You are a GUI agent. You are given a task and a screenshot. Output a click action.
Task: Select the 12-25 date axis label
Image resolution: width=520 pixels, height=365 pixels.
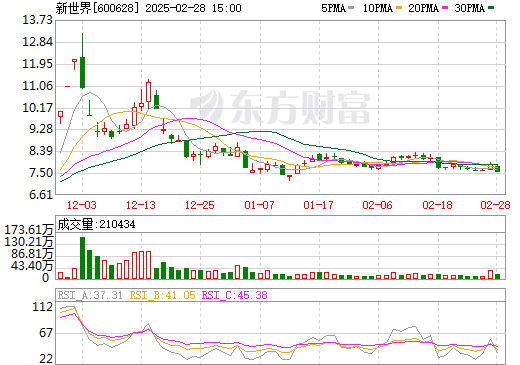200,205
